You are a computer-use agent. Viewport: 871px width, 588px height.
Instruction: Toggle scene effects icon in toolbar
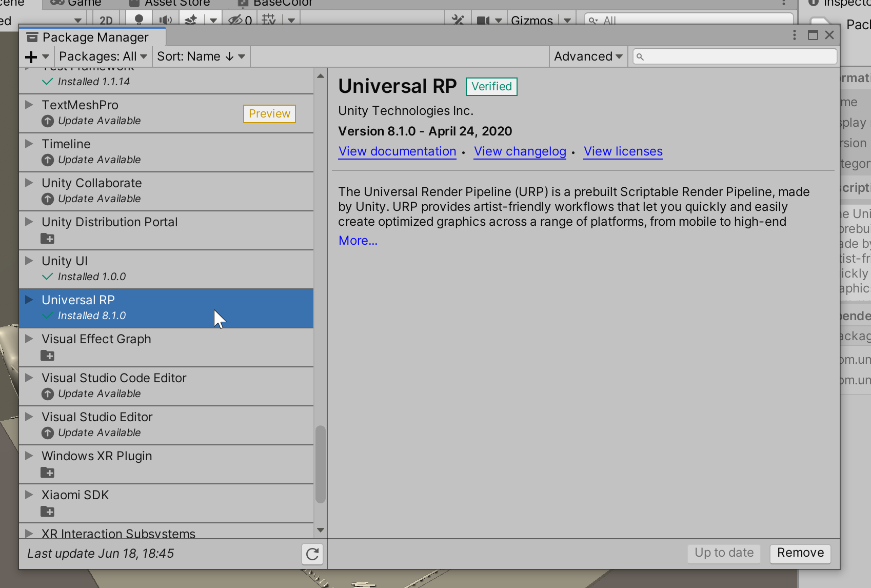[191, 20]
